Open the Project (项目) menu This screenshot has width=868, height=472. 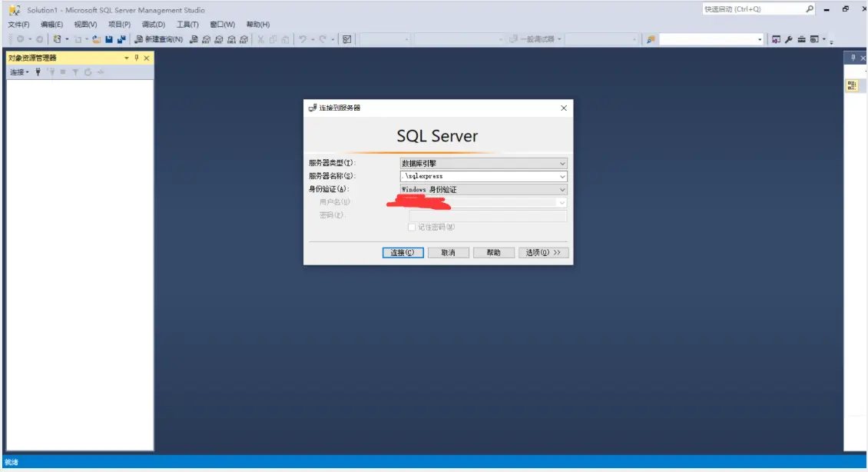(119, 25)
